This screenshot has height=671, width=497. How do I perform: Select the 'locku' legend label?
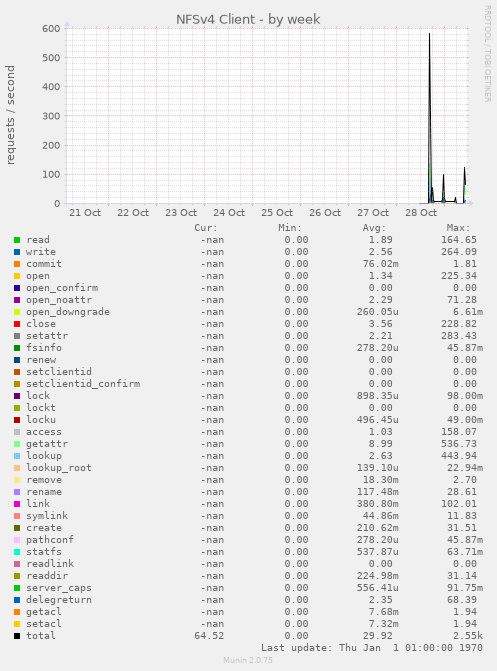coord(41,420)
